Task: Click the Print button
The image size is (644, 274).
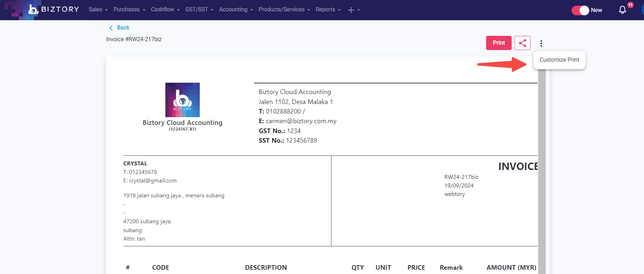Action: (499, 43)
